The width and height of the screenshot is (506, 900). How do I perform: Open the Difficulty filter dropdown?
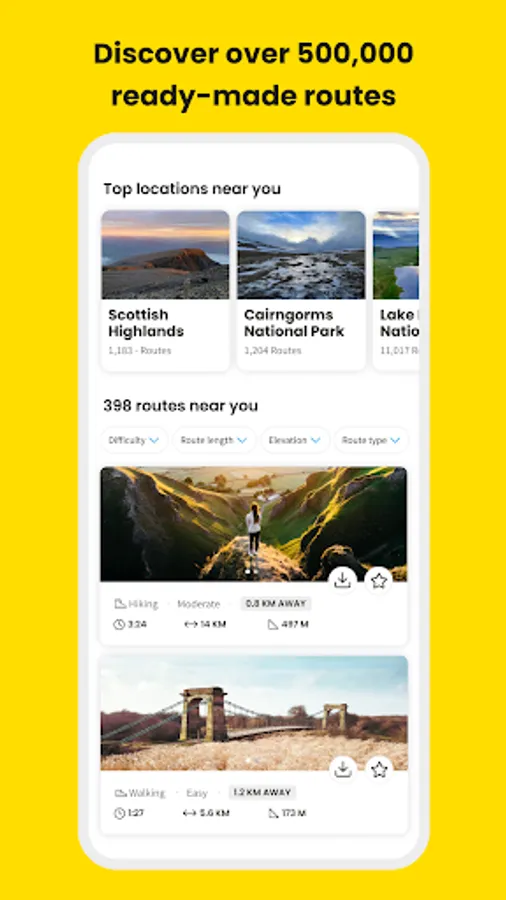(x=134, y=440)
